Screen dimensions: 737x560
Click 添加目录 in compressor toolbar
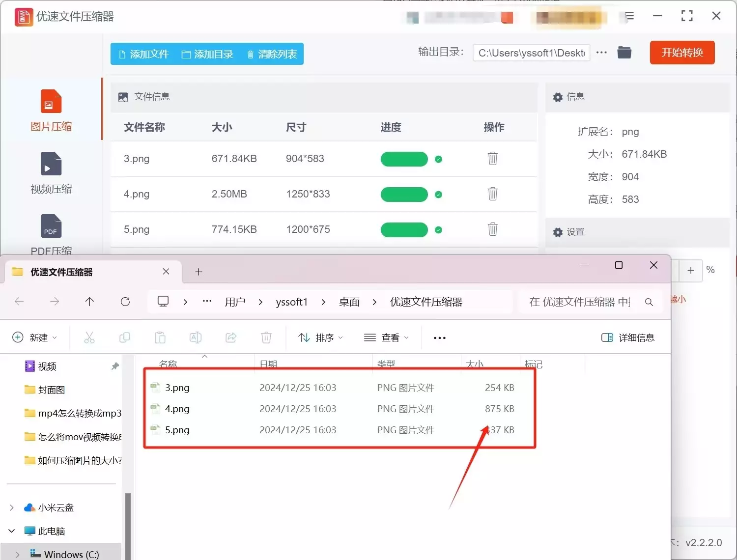pos(207,54)
